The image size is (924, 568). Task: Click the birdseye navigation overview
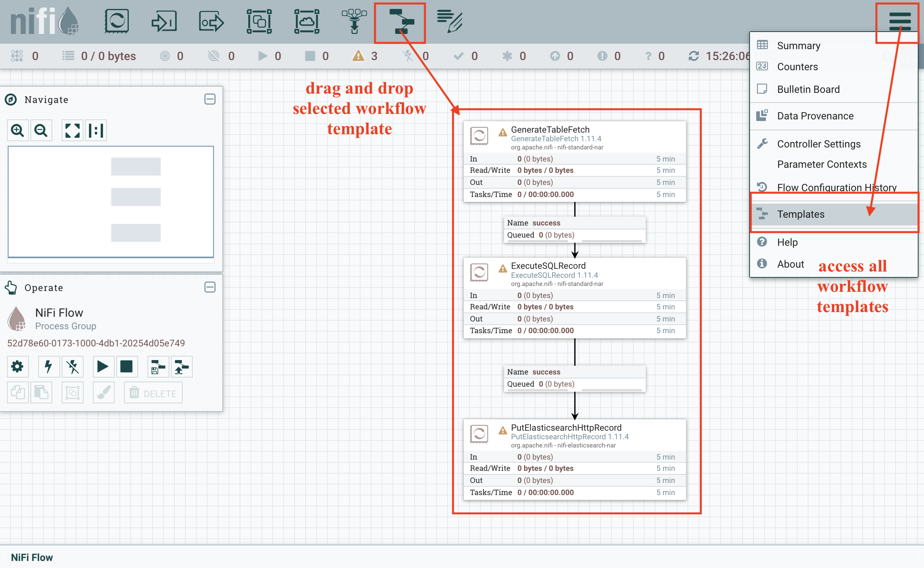tap(111, 202)
